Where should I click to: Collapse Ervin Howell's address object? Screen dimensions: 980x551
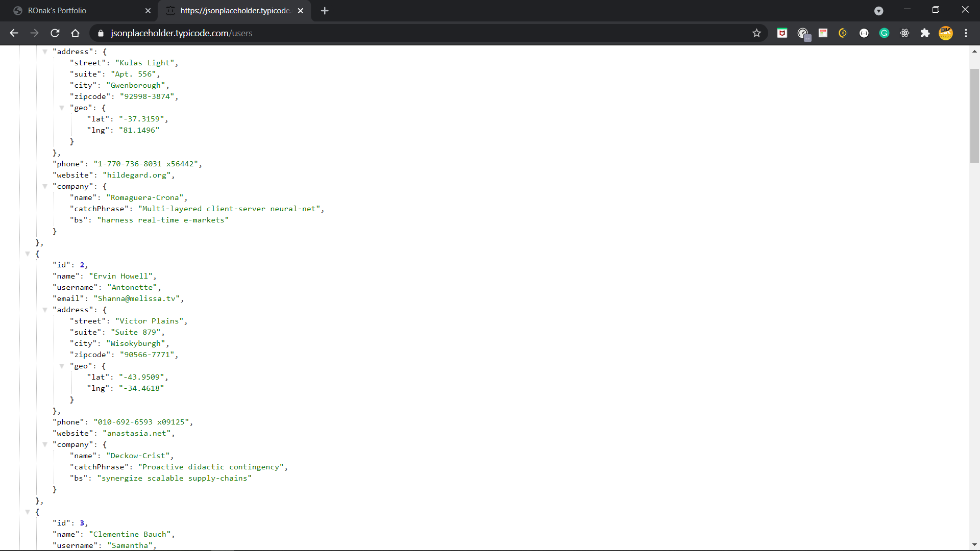coord(45,310)
